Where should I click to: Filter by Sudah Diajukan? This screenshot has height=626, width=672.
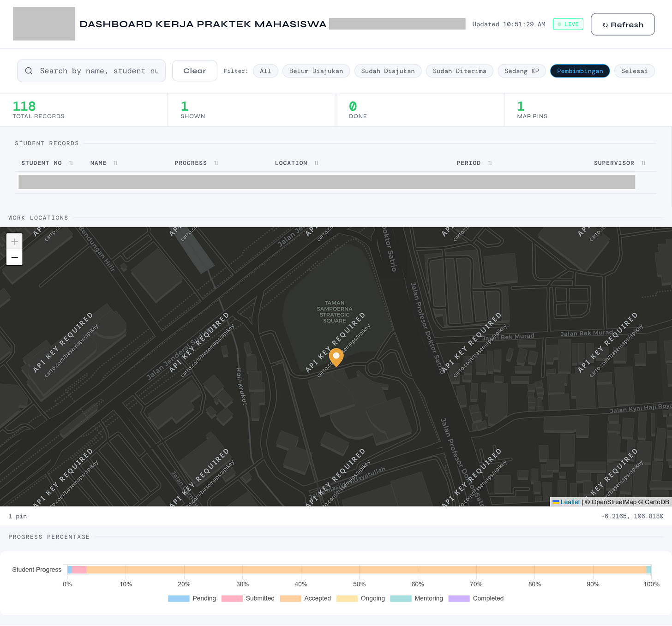388,71
